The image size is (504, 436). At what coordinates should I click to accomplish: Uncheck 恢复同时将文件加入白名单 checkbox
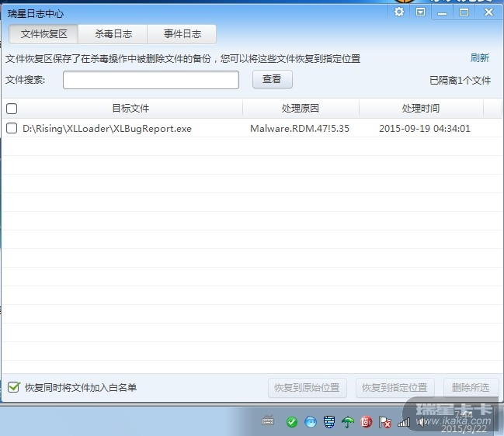click(14, 387)
